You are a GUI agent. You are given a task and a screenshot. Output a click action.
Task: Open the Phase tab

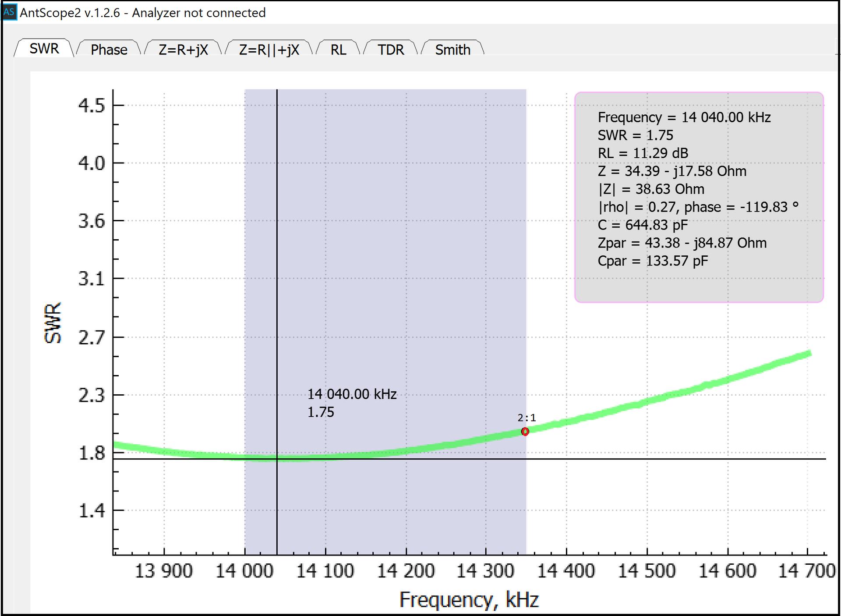click(x=109, y=50)
